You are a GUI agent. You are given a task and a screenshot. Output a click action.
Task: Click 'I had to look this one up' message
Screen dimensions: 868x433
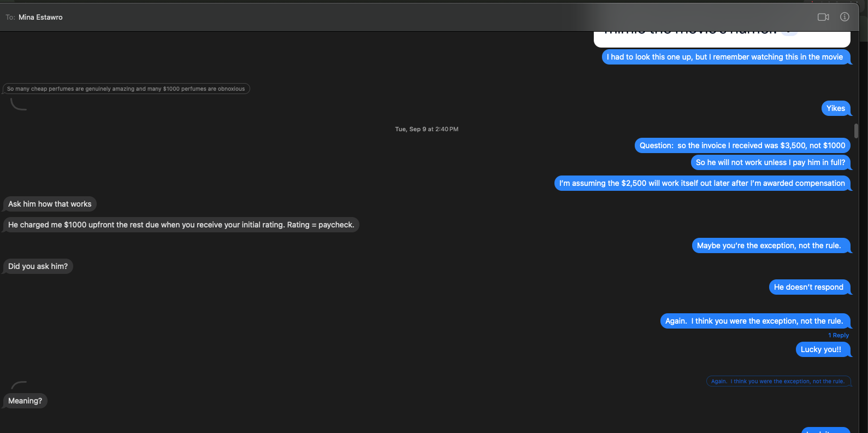coord(726,57)
